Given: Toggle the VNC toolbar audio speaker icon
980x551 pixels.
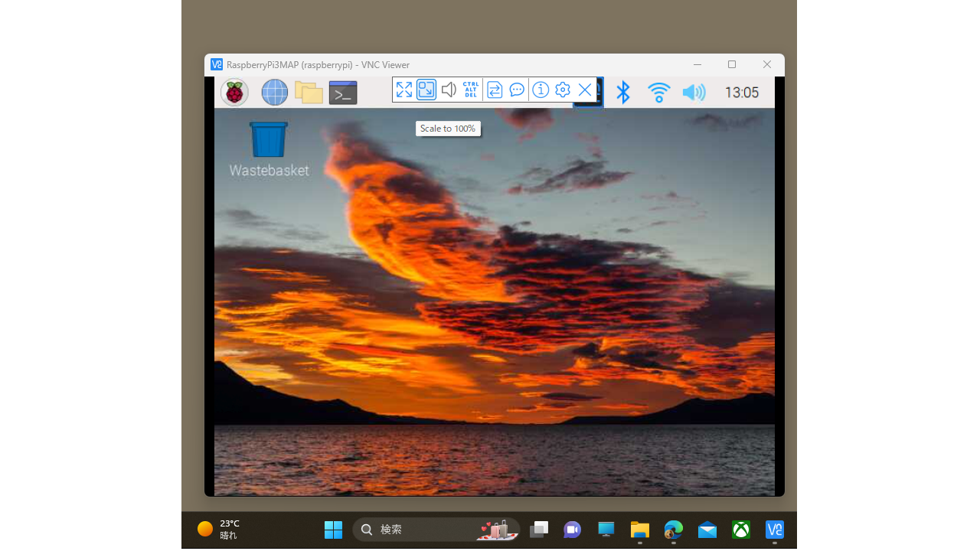Looking at the screenshot, I should pyautogui.click(x=449, y=90).
